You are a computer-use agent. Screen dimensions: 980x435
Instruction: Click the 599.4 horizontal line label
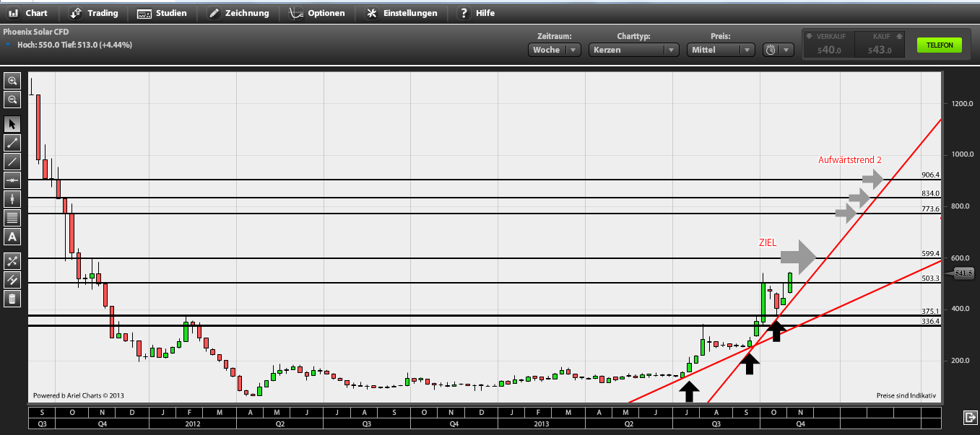pyautogui.click(x=931, y=254)
